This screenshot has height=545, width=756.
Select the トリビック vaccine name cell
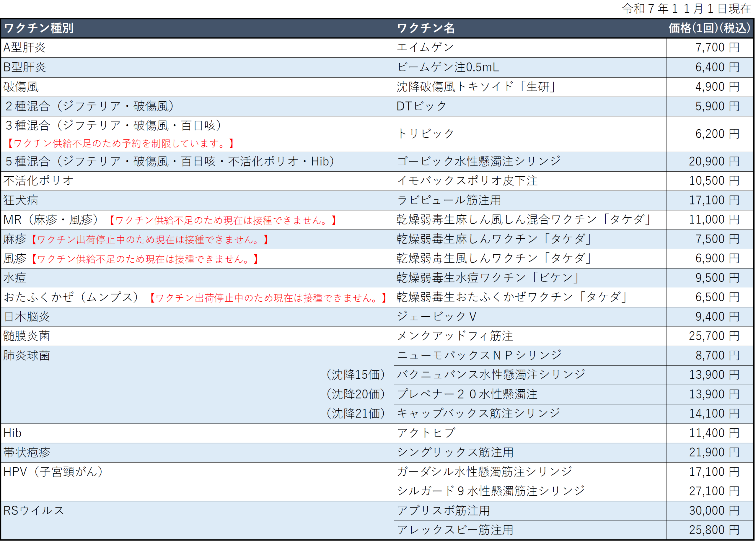click(x=425, y=134)
